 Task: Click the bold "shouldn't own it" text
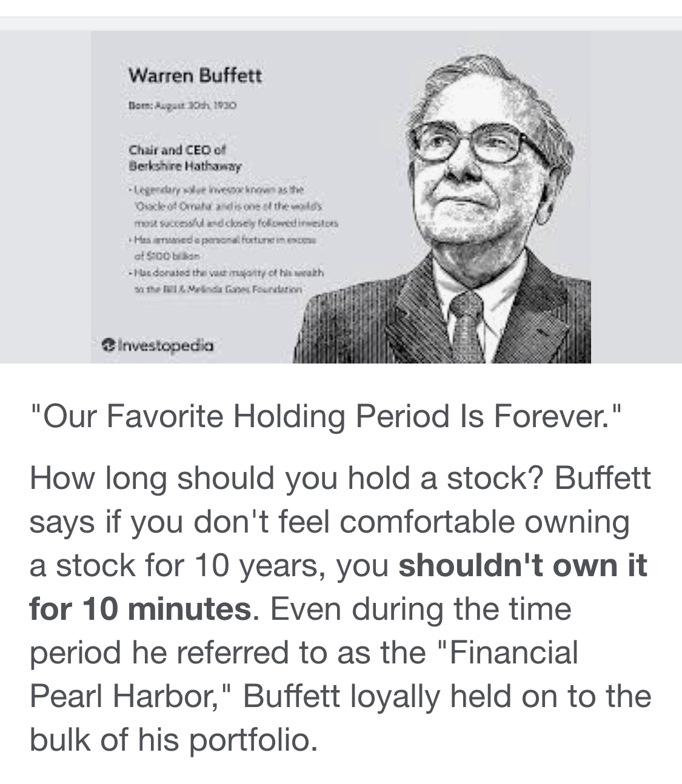(523, 565)
